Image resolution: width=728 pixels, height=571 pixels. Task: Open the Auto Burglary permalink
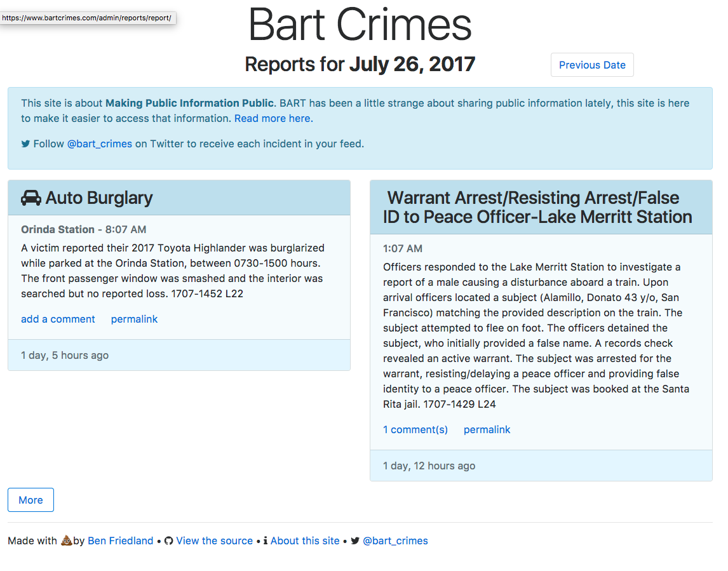tap(134, 319)
